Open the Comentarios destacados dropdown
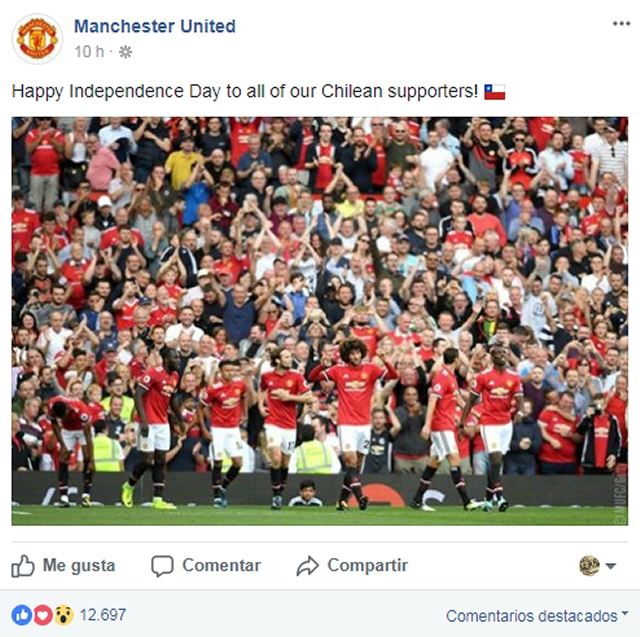640x637 pixels. (x=537, y=616)
